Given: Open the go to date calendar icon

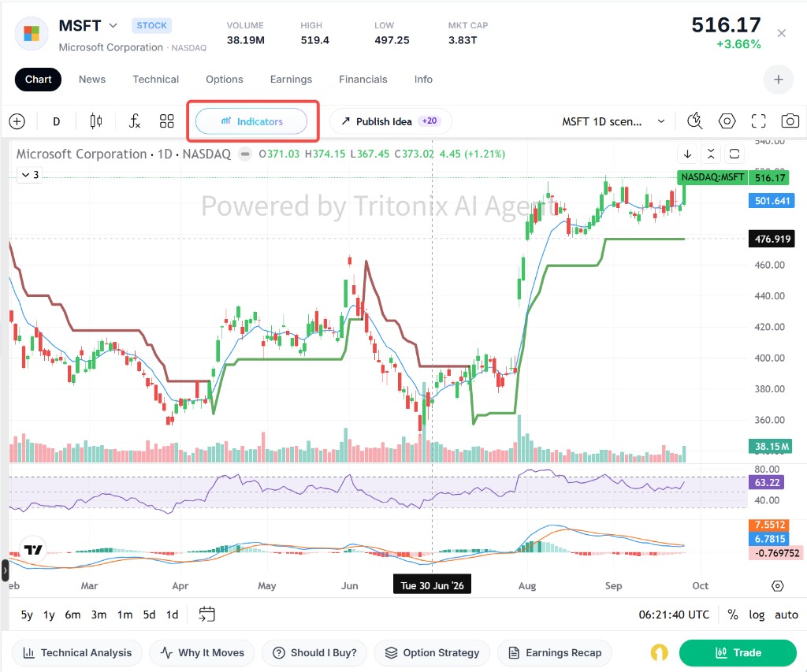Looking at the screenshot, I should point(207,614).
